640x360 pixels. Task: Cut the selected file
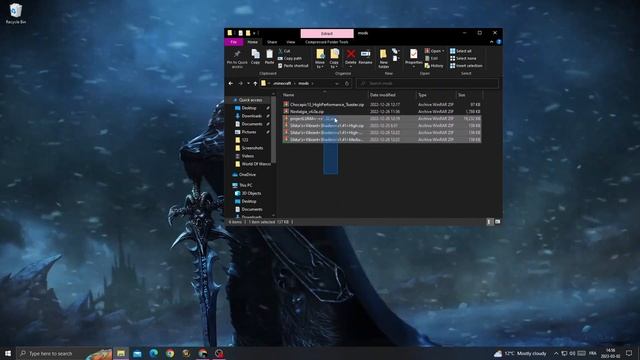coord(284,51)
